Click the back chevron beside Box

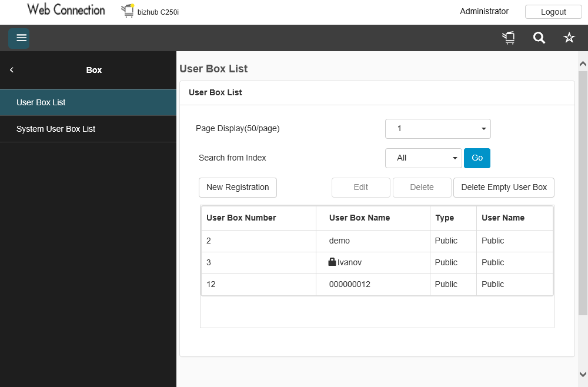pyautogui.click(x=12, y=70)
